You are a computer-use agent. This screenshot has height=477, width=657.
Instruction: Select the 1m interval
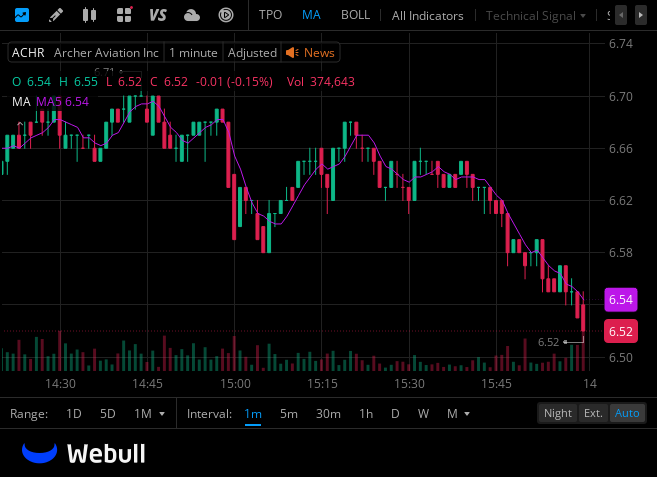253,414
